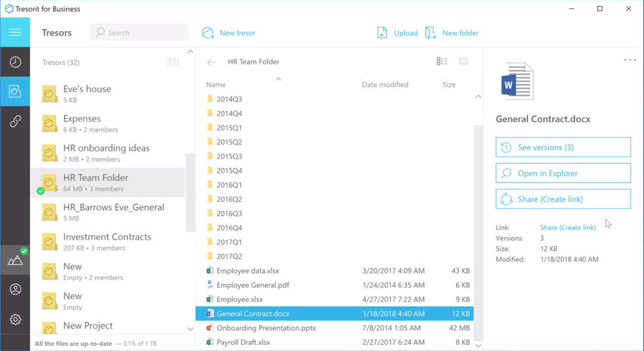Click file list scroll down arrow
Screen dimensions: 644x351
point(478,346)
